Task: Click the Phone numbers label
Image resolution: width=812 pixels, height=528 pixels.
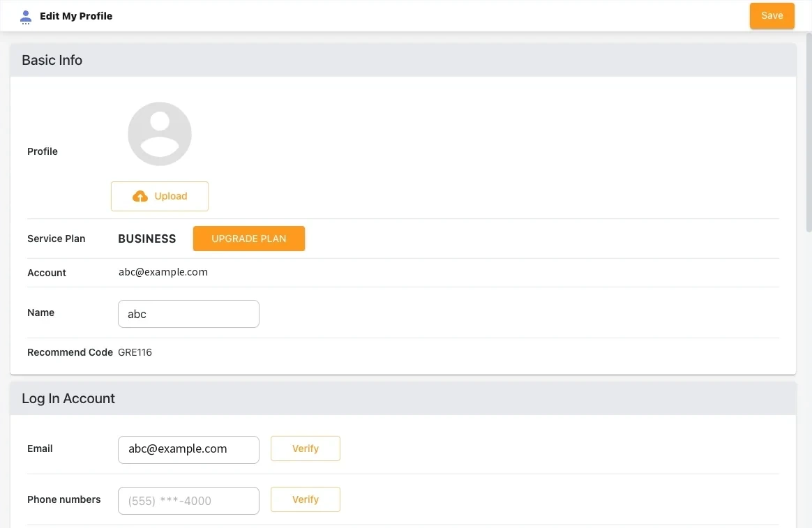Action: (64, 499)
